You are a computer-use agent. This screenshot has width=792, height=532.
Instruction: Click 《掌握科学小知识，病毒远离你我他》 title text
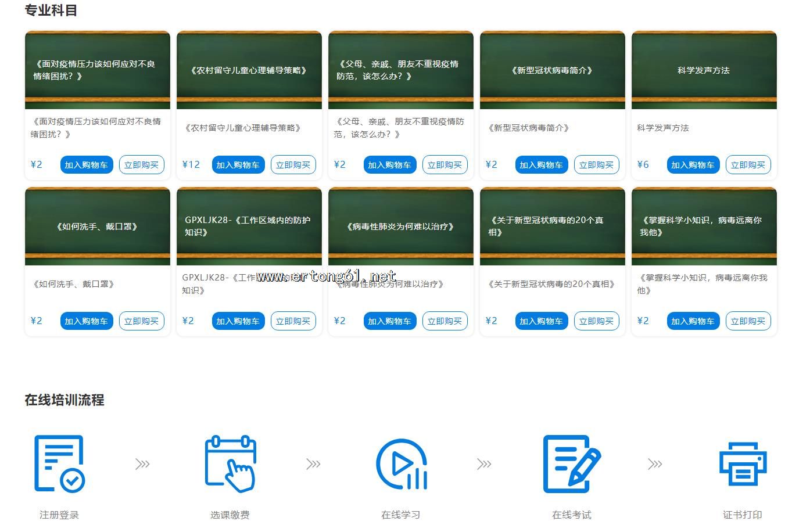point(703,284)
